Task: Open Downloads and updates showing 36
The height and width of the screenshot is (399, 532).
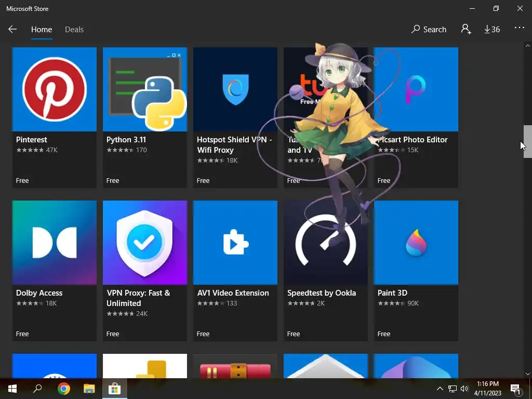Action: point(492,30)
